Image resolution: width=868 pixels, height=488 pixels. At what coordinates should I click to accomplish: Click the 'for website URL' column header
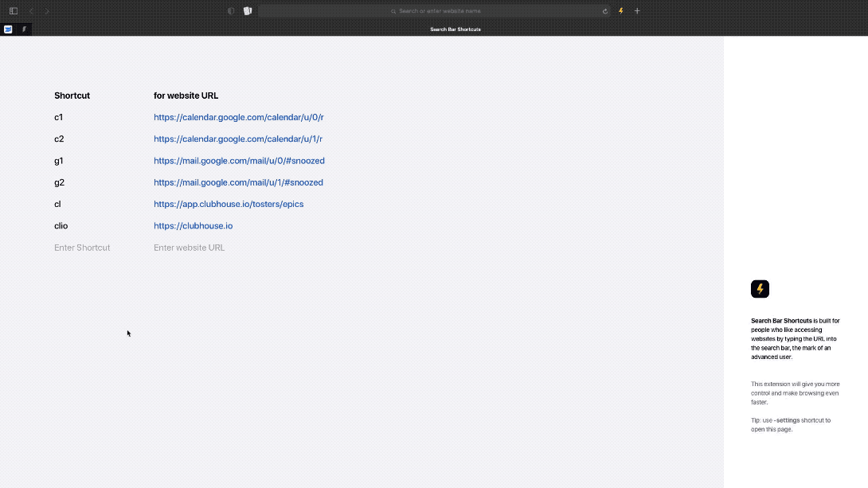point(186,96)
